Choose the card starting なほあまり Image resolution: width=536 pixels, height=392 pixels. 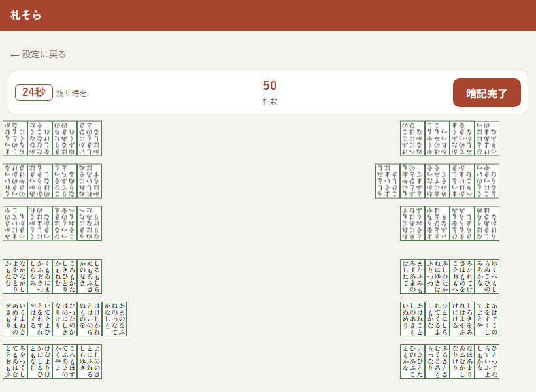462,361
